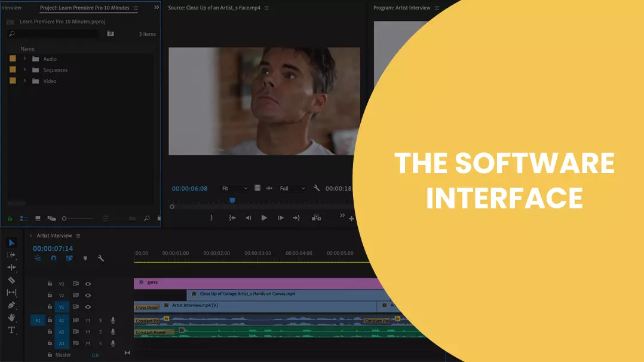Viewport: 644px width, 362px height.
Task: Open Sort Icons menu in Project panel
Action: point(106,219)
